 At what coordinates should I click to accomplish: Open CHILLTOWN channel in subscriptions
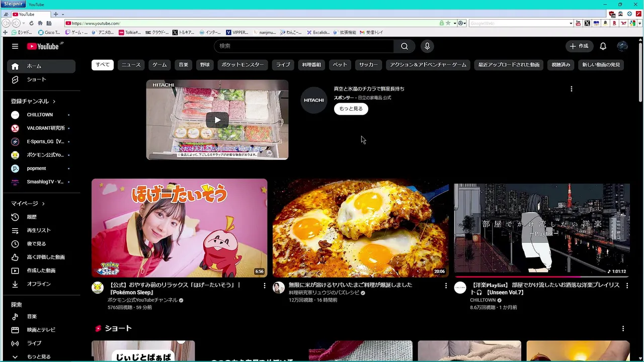[41, 115]
